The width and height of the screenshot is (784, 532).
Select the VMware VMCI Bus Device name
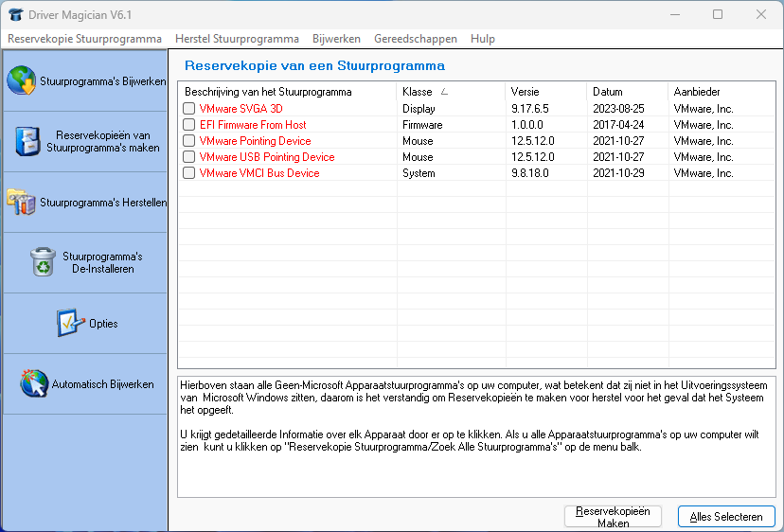(x=259, y=172)
